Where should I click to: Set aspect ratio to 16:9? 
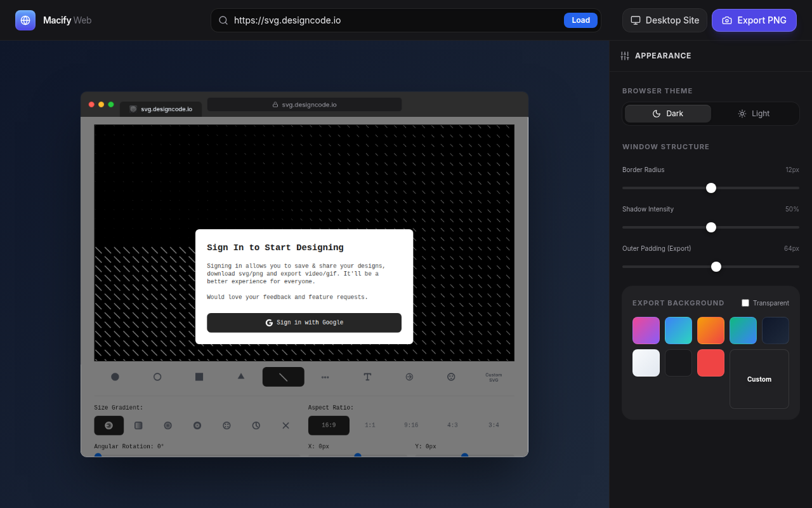pyautogui.click(x=329, y=425)
